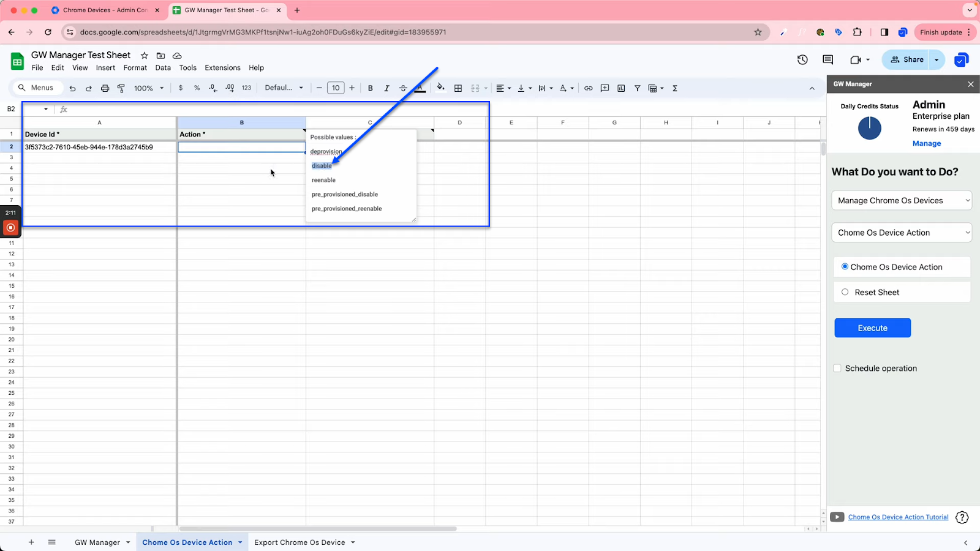This screenshot has width=980, height=551.
Task: Add a new sheet with plus button
Action: click(31, 542)
